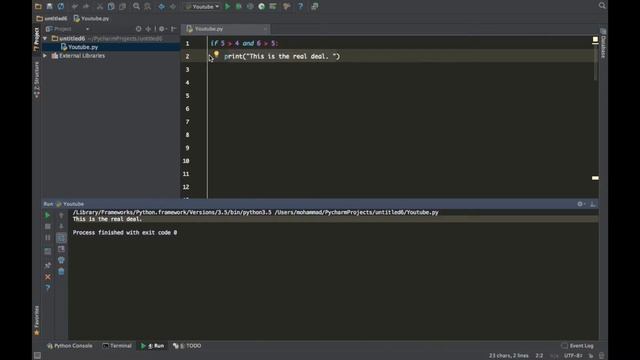Pin the Run tab with pin icon
This screenshot has height=360, width=640.
click(x=47, y=265)
